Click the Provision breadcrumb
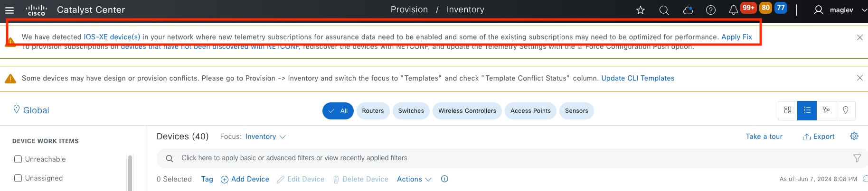The width and height of the screenshot is (868, 191). [x=409, y=9]
